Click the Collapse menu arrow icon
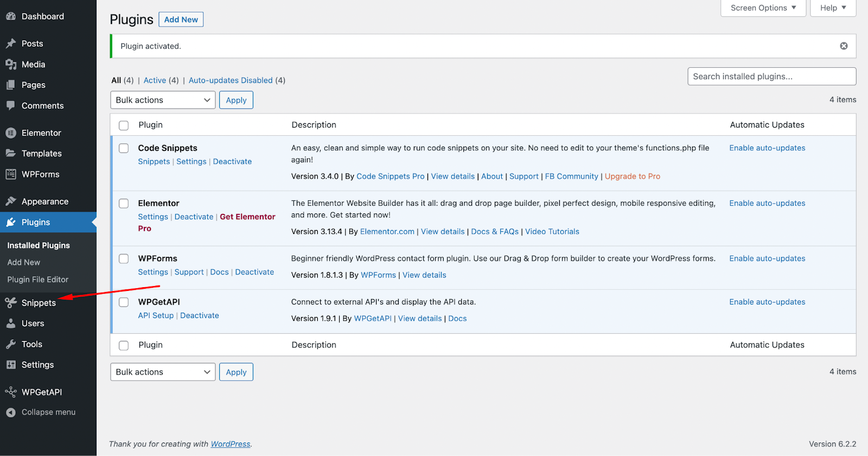This screenshot has height=456, width=868. pos(11,412)
